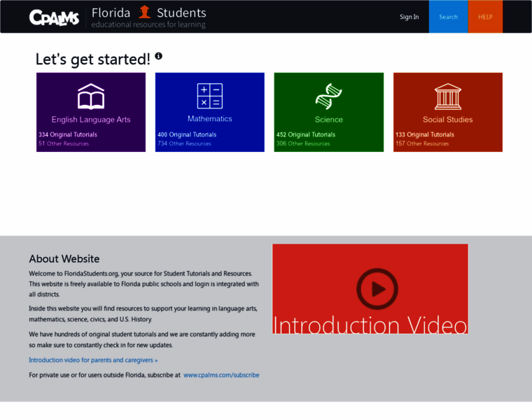This screenshot has width=532, height=420.
Task: Click the orange Florida student head icon
Action: [x=144, y=12]
